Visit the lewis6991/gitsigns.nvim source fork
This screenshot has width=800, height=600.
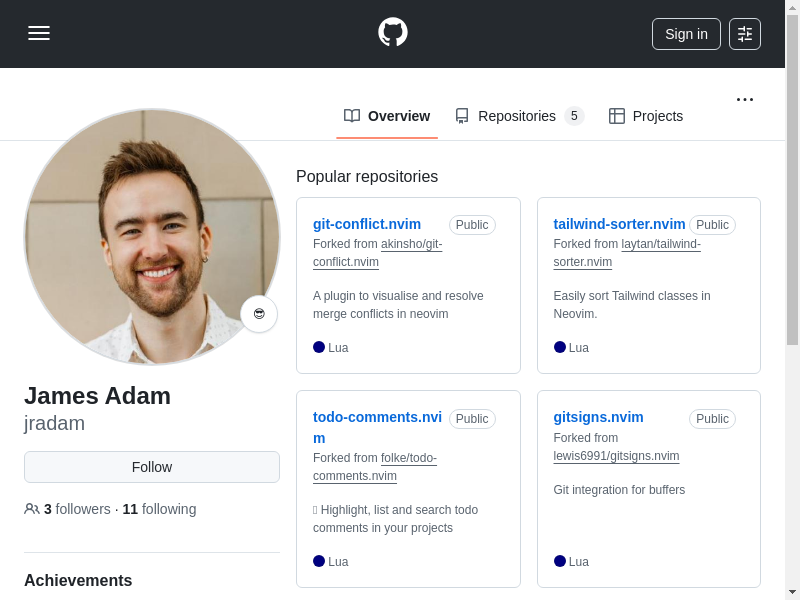(x=616, y=456)
